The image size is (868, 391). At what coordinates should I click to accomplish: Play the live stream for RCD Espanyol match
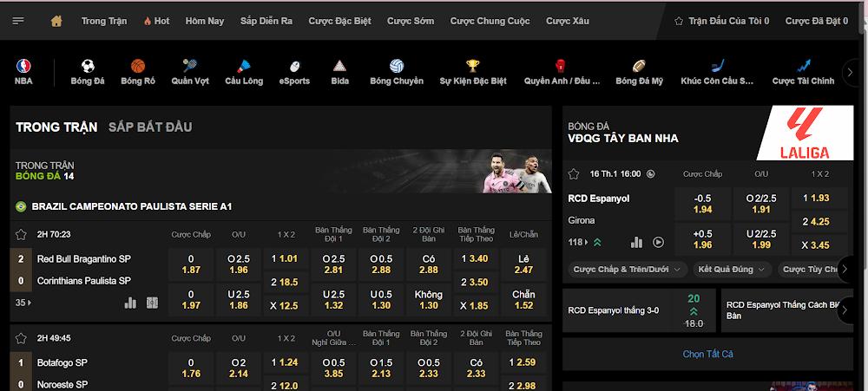658,243
